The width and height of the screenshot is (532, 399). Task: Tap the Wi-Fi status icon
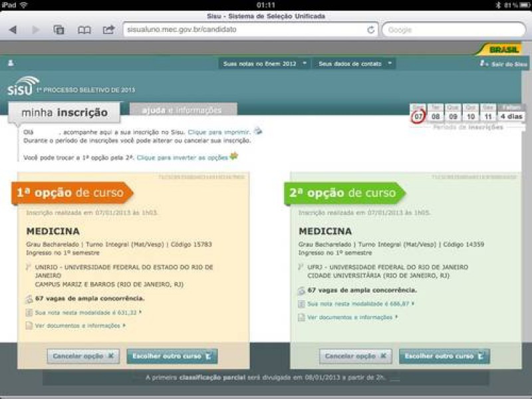pyautogui.click(x=24, y=5)
